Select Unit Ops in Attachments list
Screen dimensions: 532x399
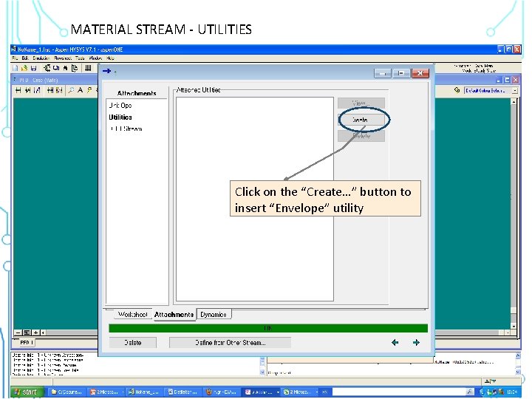coord(120,106)
